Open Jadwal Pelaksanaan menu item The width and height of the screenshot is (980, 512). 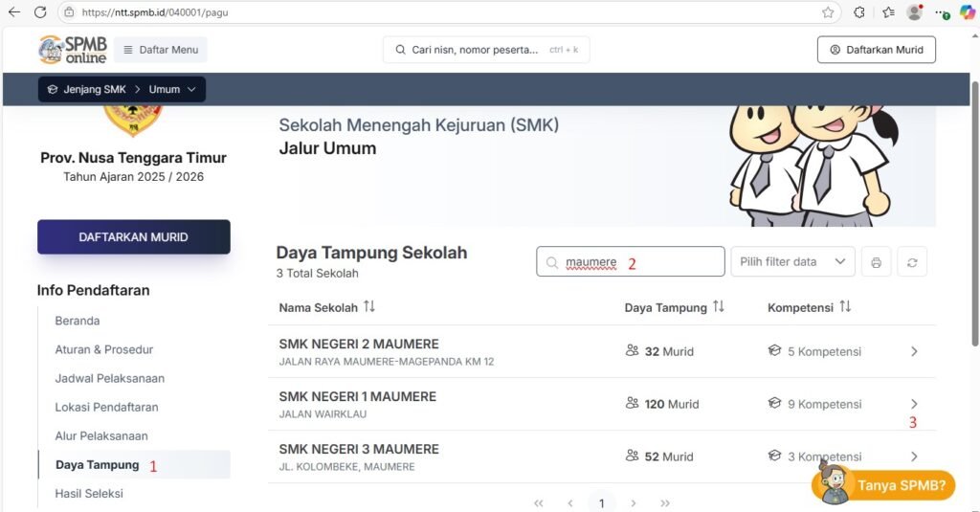click(109, 378)
